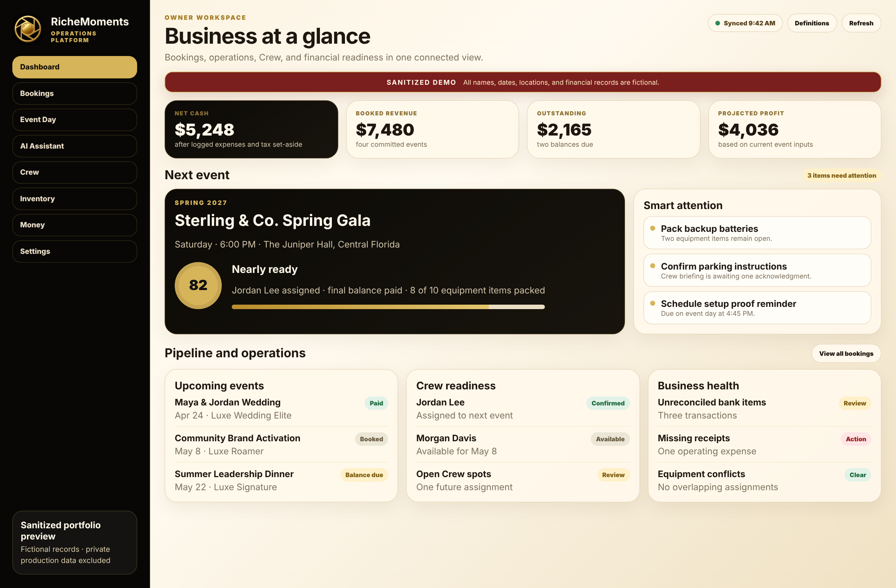Click the Confirmed badge for Jordan Lee

tap(608, 403)
